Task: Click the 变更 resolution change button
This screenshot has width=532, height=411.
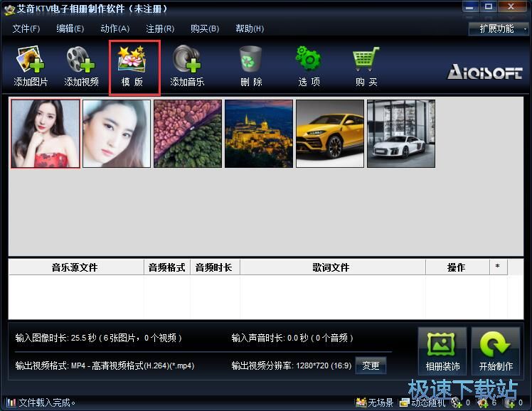Action: (x=371, y=365)
